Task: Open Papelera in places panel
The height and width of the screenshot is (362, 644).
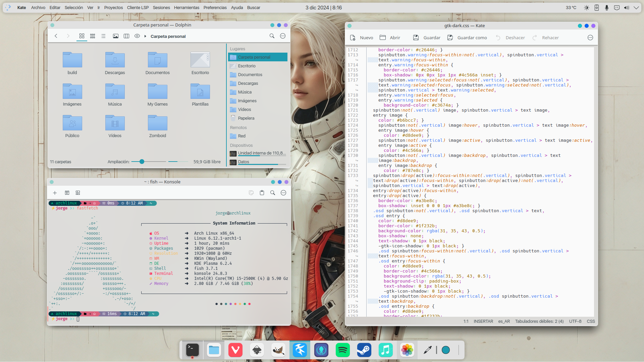Action: pyautogui.click(x=258, y=118)
